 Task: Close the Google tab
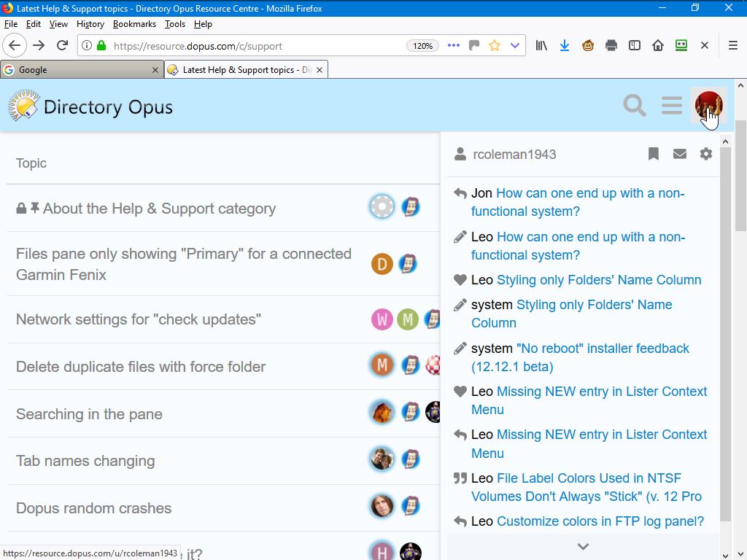(x=155, y=70)
